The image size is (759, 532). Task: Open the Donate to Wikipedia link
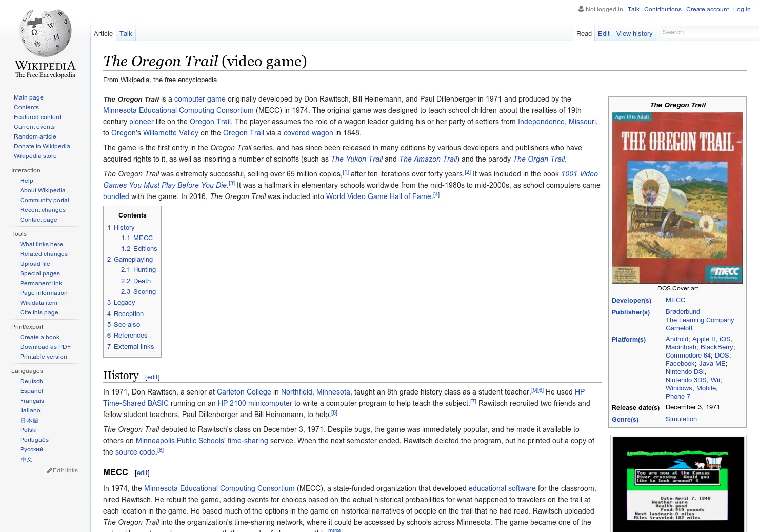42,146
